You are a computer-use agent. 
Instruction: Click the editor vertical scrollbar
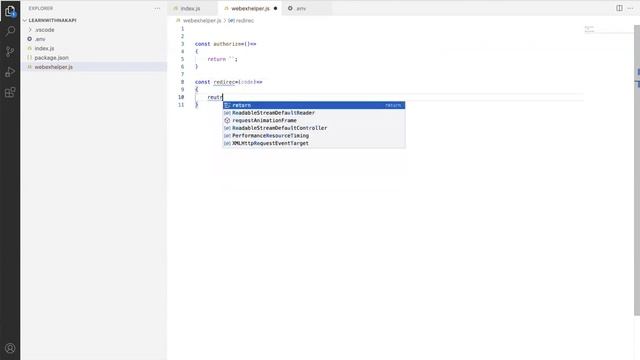pos(637,170)
